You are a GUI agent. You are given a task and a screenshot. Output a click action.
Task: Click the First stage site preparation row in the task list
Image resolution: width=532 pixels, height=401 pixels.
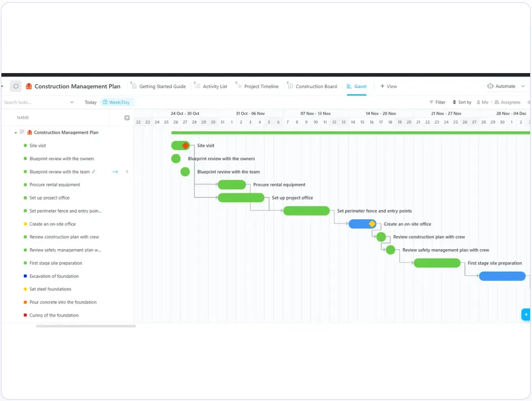tap(67, 263)
